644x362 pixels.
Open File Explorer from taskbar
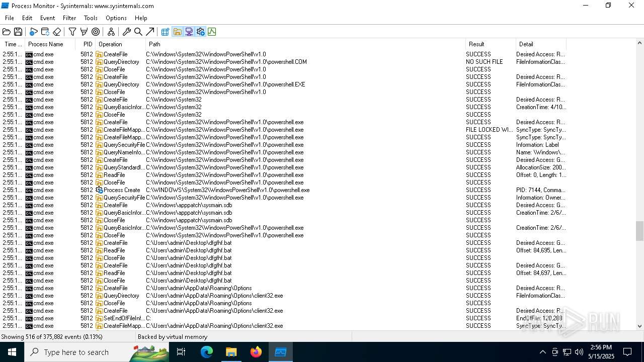pyautogui.click(x=231, y=352)
